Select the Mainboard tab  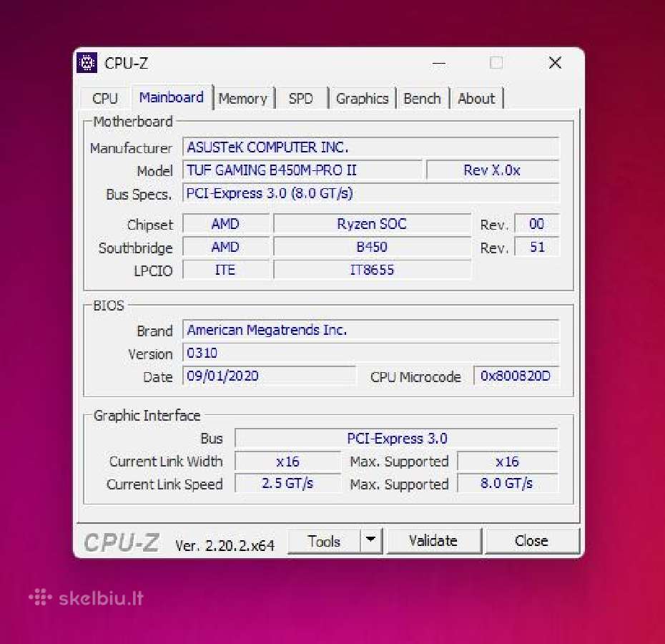pyautogui.click(x=172, y=97)
